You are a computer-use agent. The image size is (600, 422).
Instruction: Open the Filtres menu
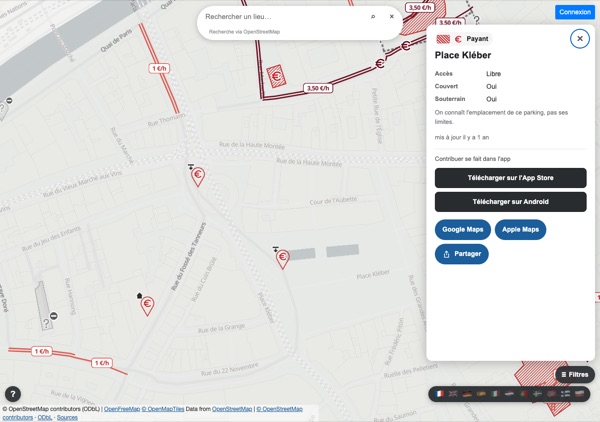[x=575, y=375]
